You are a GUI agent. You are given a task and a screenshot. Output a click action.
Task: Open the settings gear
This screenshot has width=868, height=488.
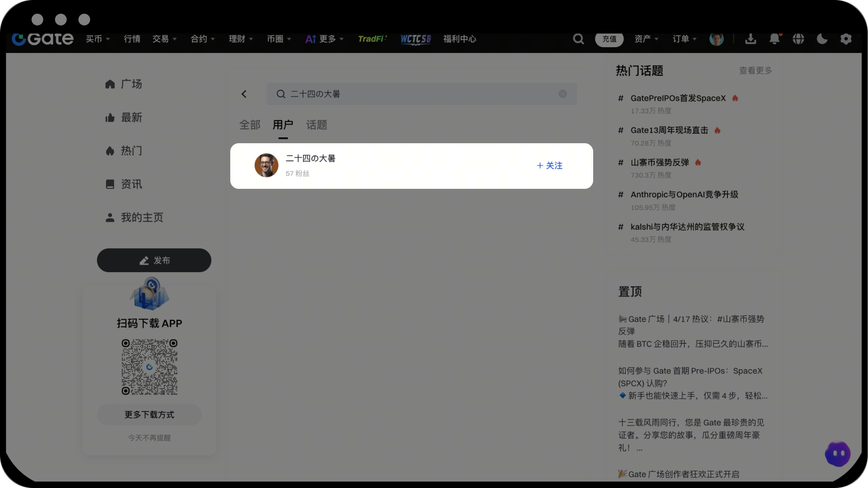tap(846, 39)
